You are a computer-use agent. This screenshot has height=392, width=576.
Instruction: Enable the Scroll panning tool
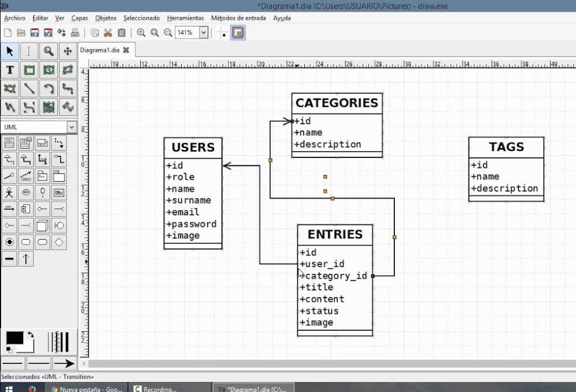click(69, 51)
